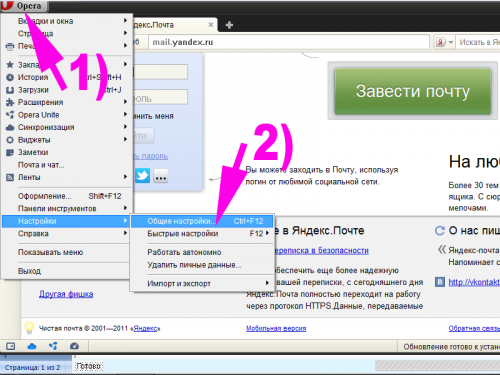This screenshot has width=500, height=375.
Task: Click the Twitter login icon
Action: (142, 176)
